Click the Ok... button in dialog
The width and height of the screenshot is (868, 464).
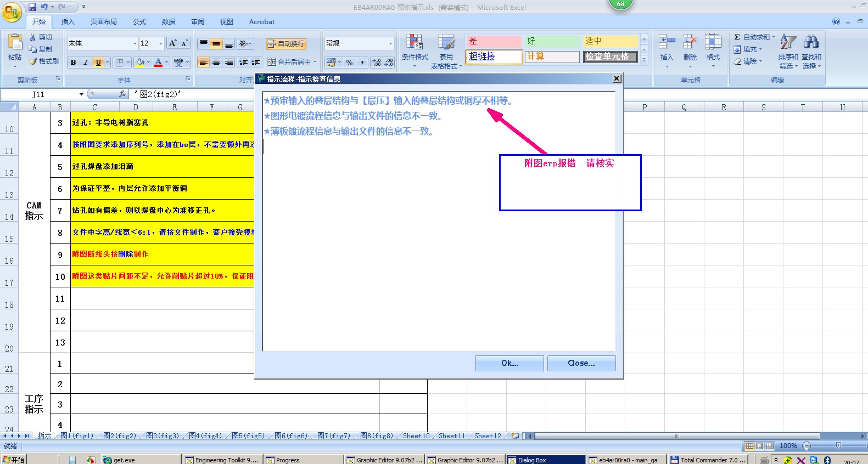point(509,363)
